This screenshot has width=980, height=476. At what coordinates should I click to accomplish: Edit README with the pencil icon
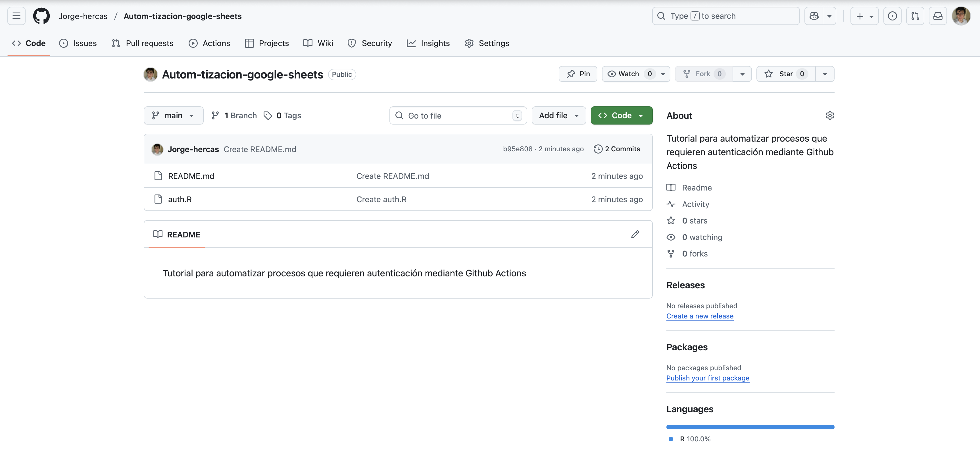[635, 234]
